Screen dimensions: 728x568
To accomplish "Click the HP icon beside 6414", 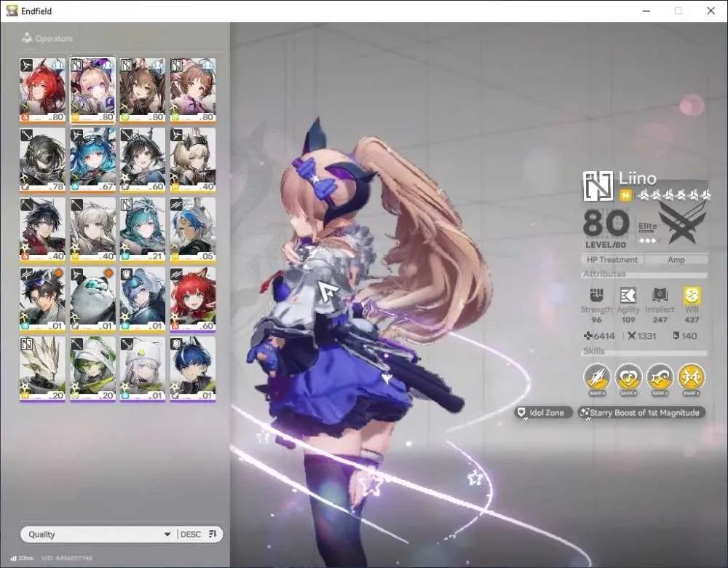I will [x=587, y=336].
